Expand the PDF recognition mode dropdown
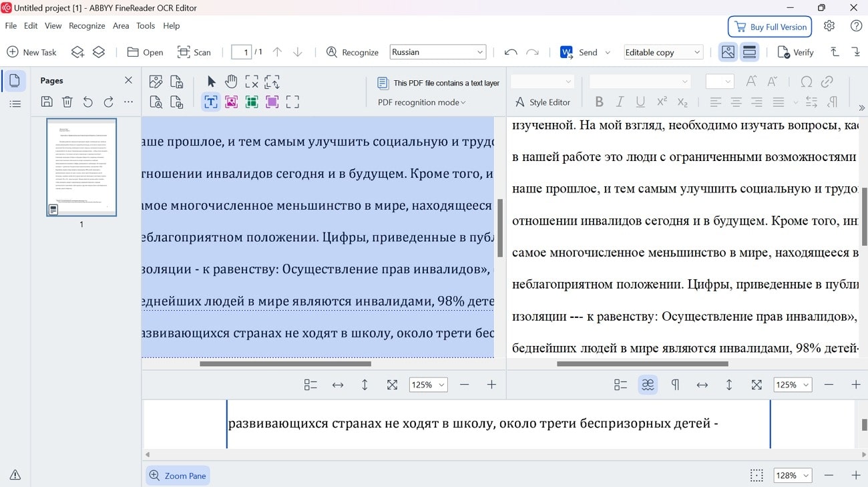 click(x=422, y=102)
